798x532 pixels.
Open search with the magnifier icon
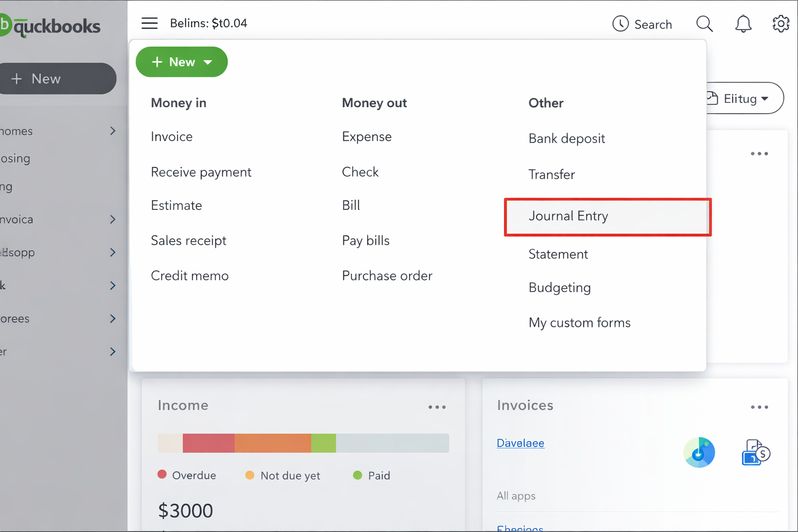[x=704, y=23]
